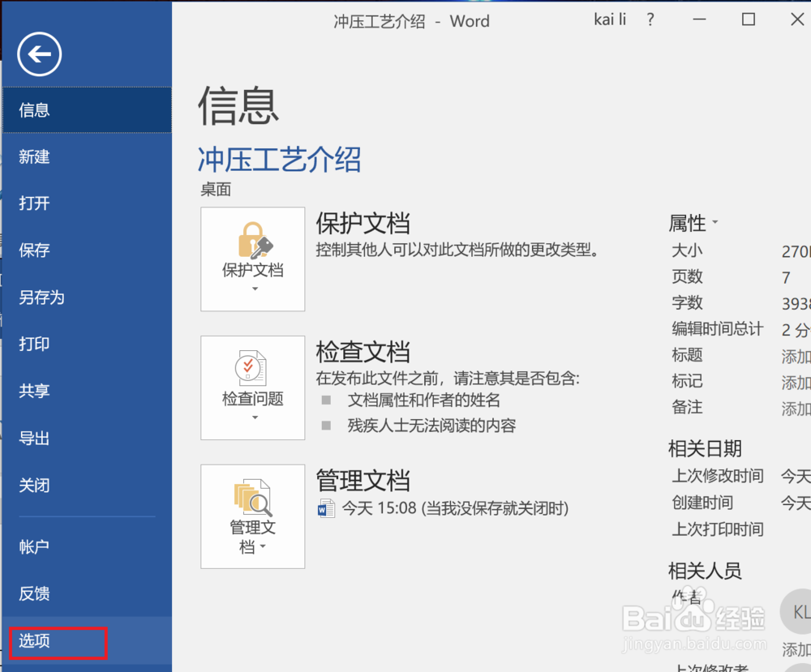
Task: Open 帐户 in the sidebar
Action: coord(87,546)
